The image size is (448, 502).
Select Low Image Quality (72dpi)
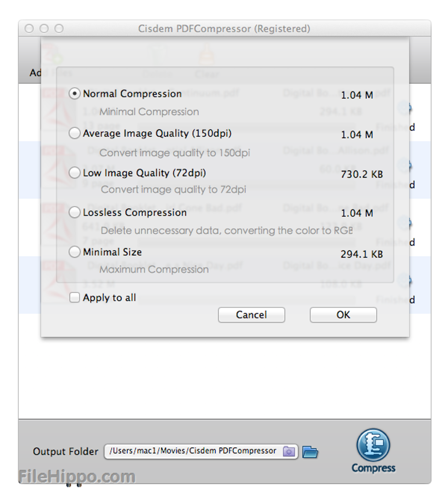pos(75,173)
